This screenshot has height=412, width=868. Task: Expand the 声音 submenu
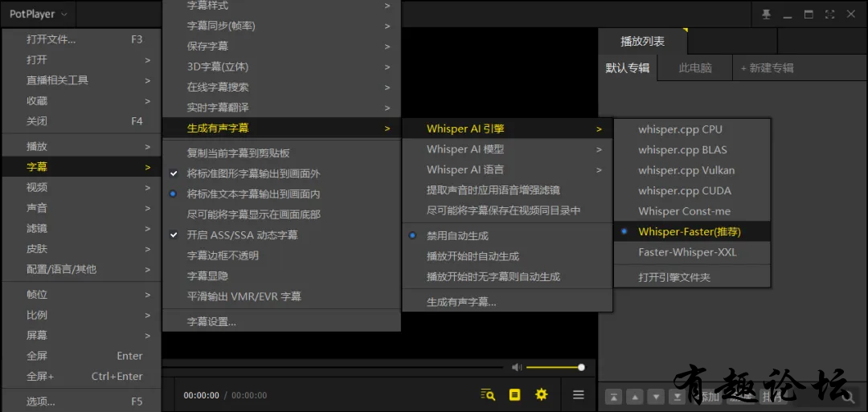point(82,208)
